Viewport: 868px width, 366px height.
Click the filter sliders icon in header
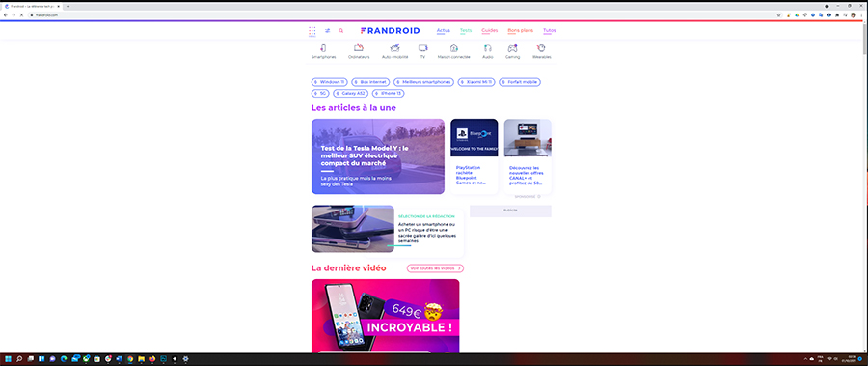coord(327,31)
